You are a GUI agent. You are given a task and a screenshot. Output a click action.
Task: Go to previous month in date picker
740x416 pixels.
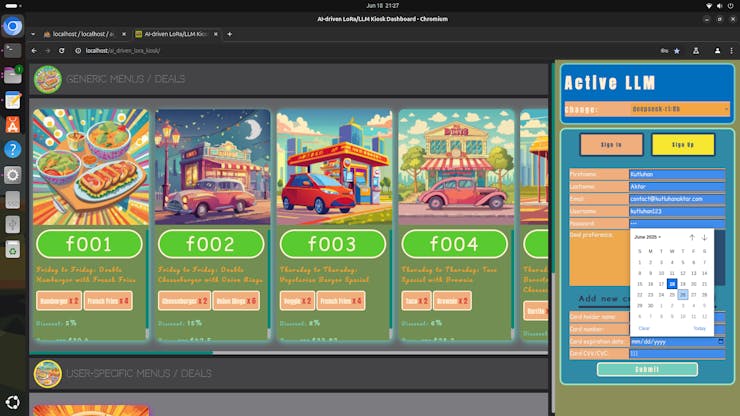[x=691, y=237]
